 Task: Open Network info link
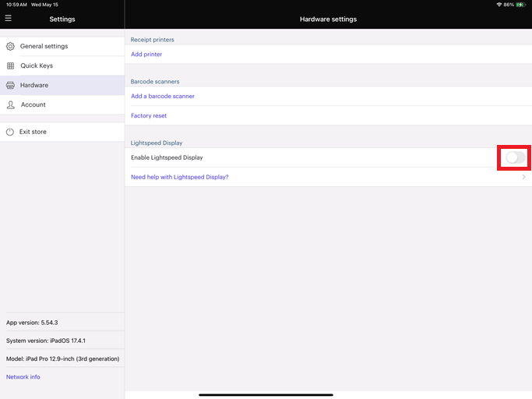(x=23, y=377)
